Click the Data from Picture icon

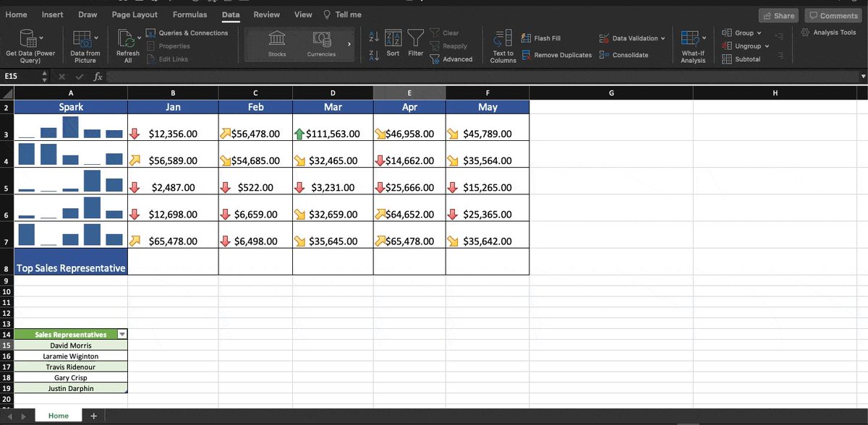pos(81,39)
